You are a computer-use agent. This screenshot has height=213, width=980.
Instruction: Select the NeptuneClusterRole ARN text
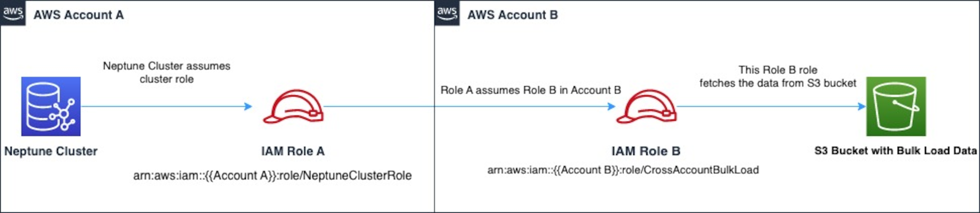tap(273, 175)
